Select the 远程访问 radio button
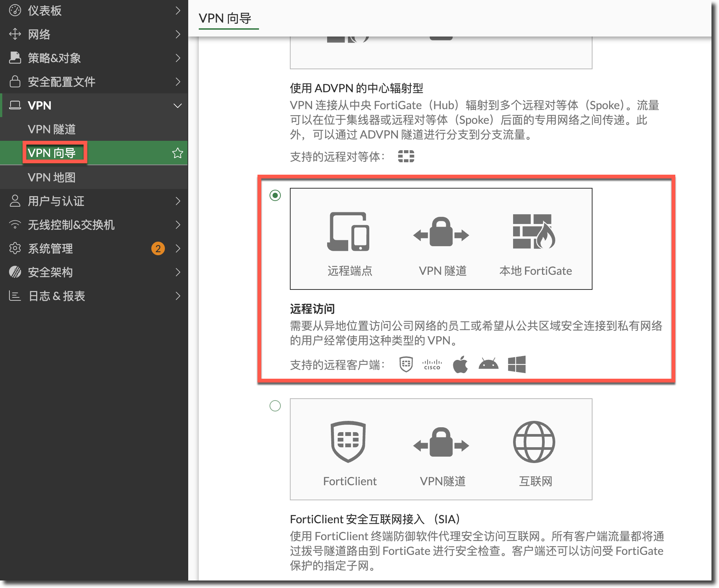 pos(275,195)
